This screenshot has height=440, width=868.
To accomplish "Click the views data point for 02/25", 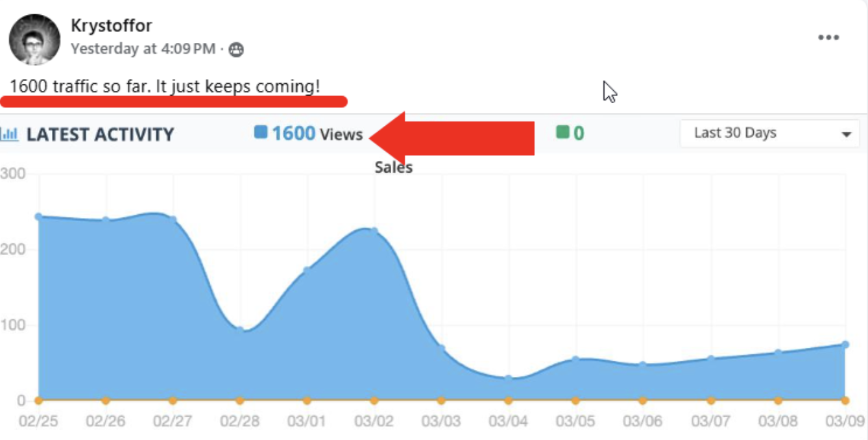I will (38, 217).
